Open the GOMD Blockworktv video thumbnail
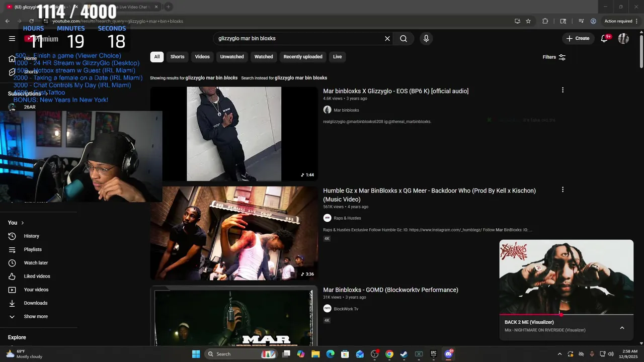 pyautogui.click(x=234, y=316)
